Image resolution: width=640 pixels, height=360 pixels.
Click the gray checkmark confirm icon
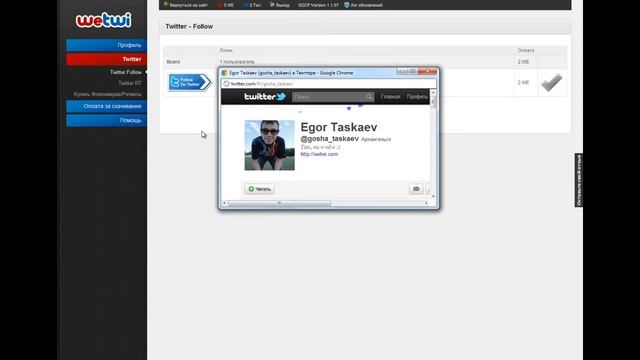pos(552,82)
